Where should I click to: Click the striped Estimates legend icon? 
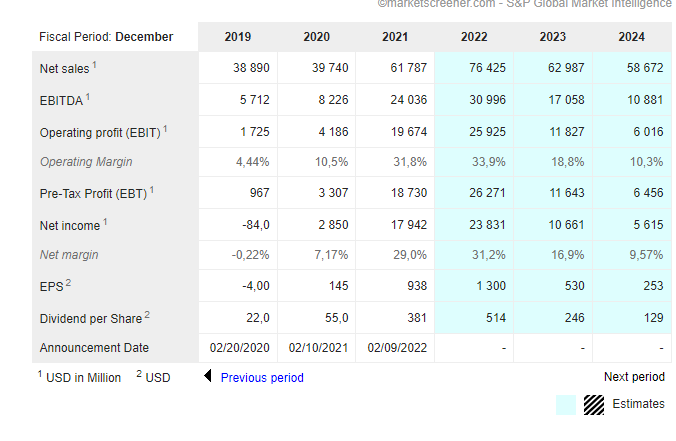(x=594, y=405)
